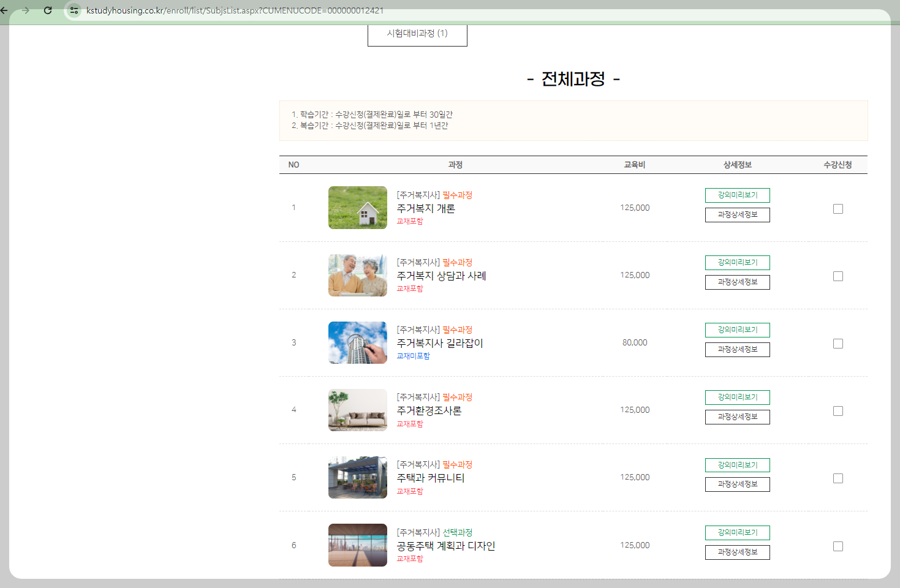Click 과정상세정보 for 공동주택 계획과 디자인
This screenshot has height=588, width=900.
(737, 552)
